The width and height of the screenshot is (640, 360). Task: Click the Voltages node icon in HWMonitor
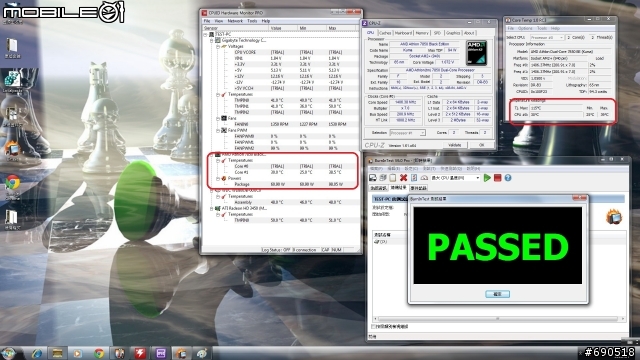(224, 47)
